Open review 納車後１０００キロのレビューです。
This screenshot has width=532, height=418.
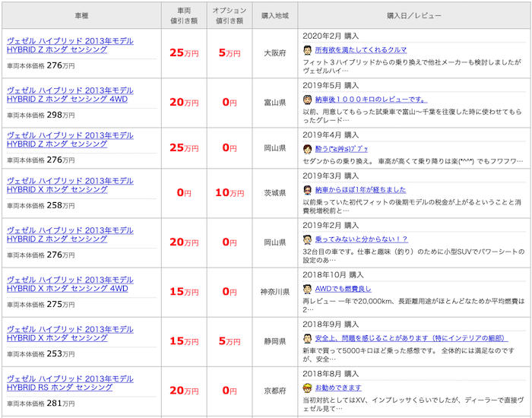371,100
